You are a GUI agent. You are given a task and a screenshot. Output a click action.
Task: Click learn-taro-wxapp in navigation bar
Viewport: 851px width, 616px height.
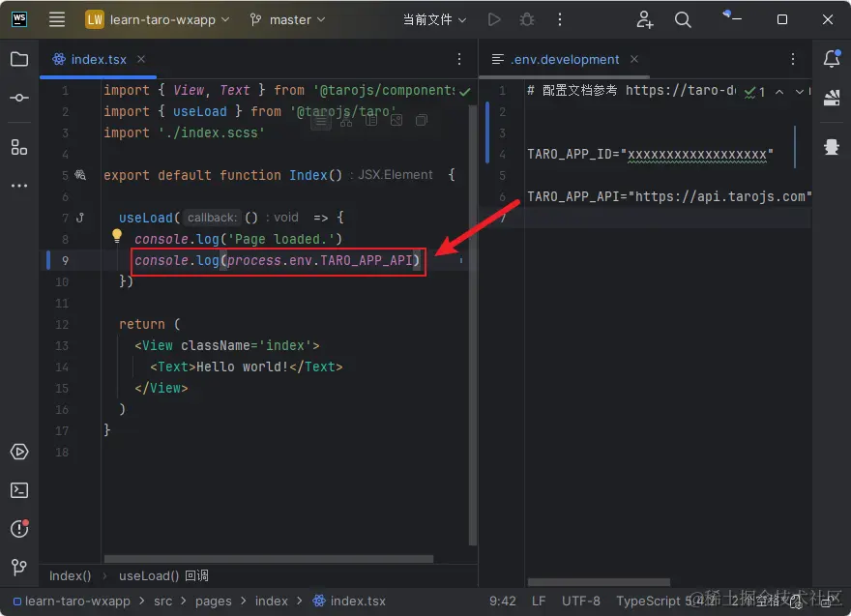point(73,601)
